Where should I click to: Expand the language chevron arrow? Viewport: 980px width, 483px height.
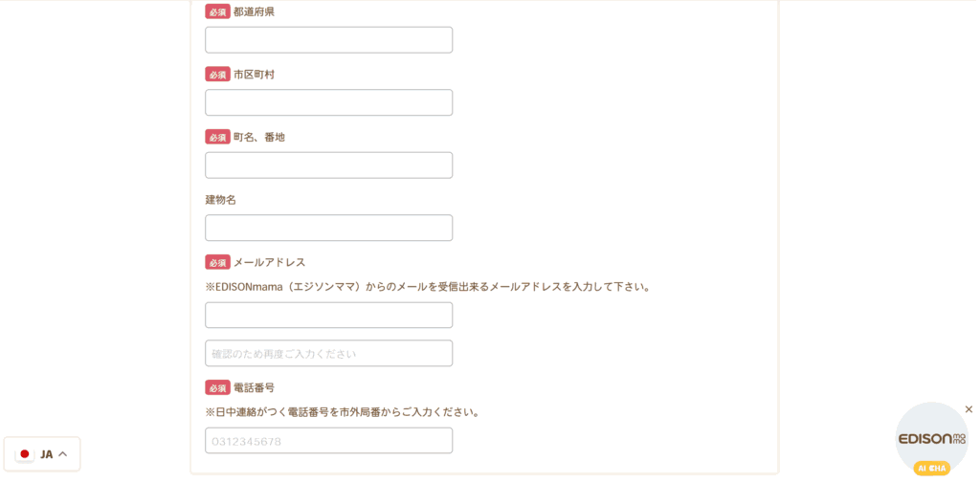pos(62,454)
